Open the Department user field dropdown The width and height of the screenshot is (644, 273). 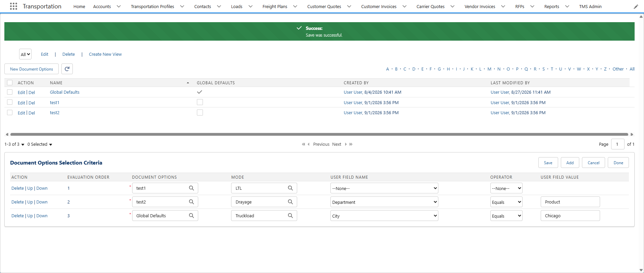384,202
